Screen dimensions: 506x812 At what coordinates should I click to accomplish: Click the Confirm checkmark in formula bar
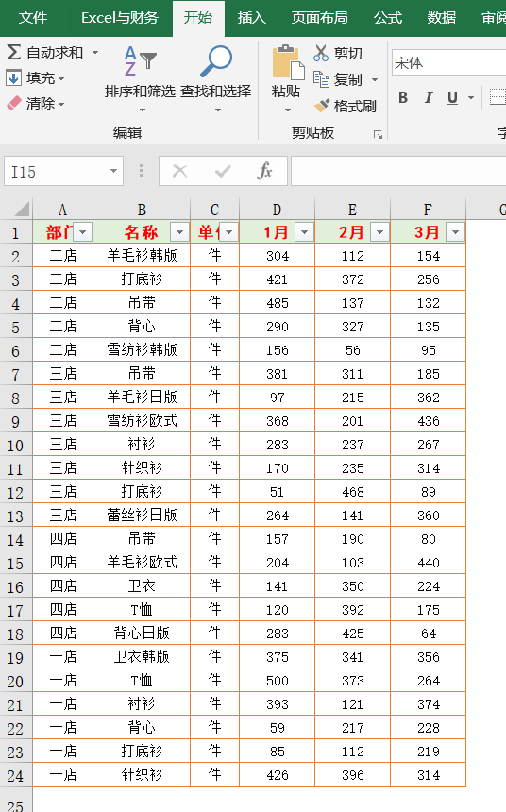pos(223,171)
